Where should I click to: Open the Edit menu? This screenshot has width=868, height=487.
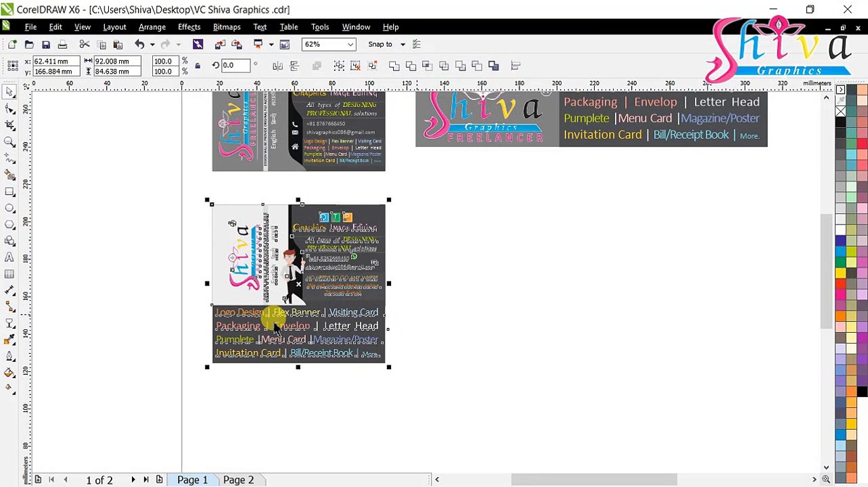55,27
